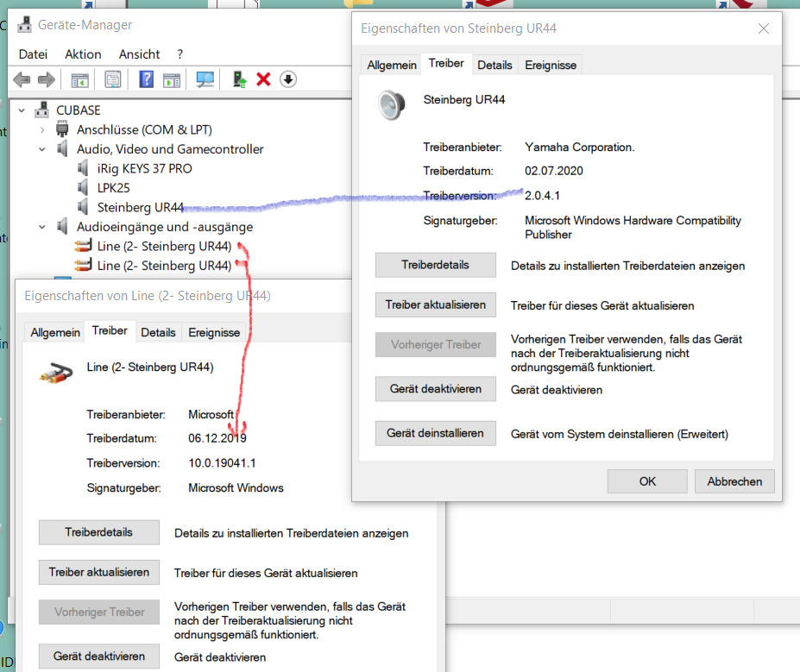Click the Microsoft Windows Hardware Compatibility Publisher text
Viewport: 800px width, 672px height.
[633, 228]
